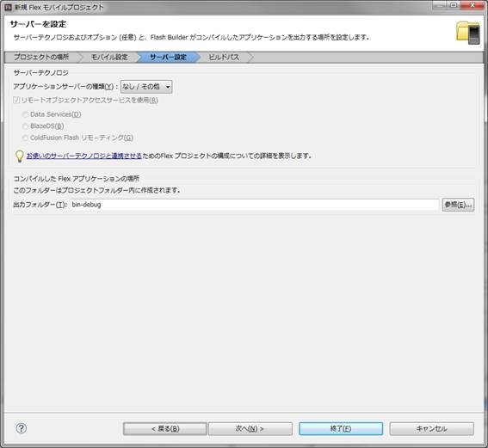Click the mobile project folder icon
488x448 pixels.
click(x=467, y=33)
